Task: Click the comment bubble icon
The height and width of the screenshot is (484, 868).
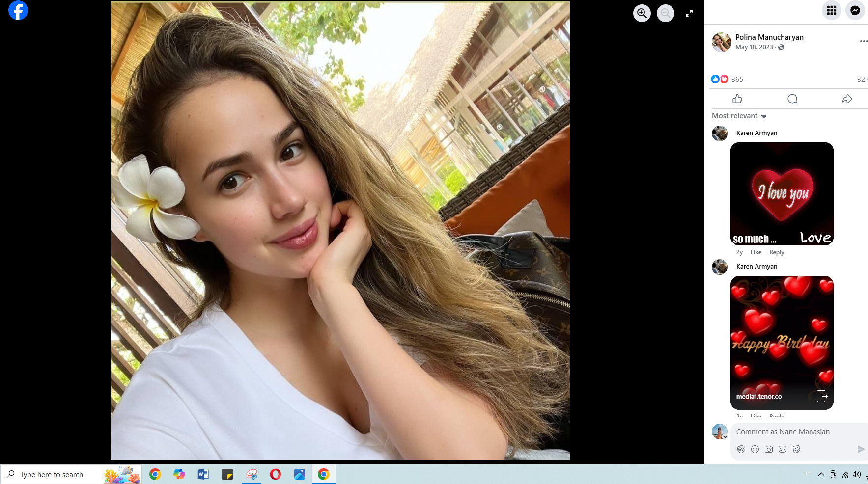Action: pos(792,99)
